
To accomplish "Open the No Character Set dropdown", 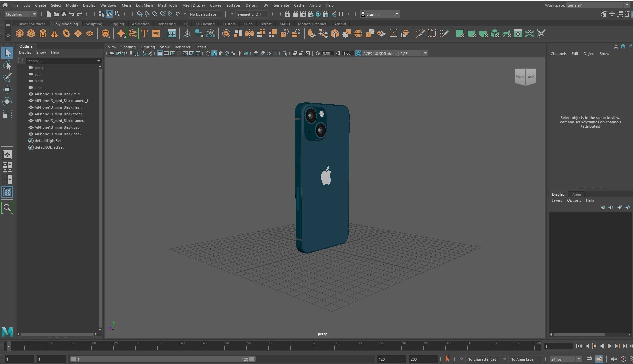I will [481, 359].
